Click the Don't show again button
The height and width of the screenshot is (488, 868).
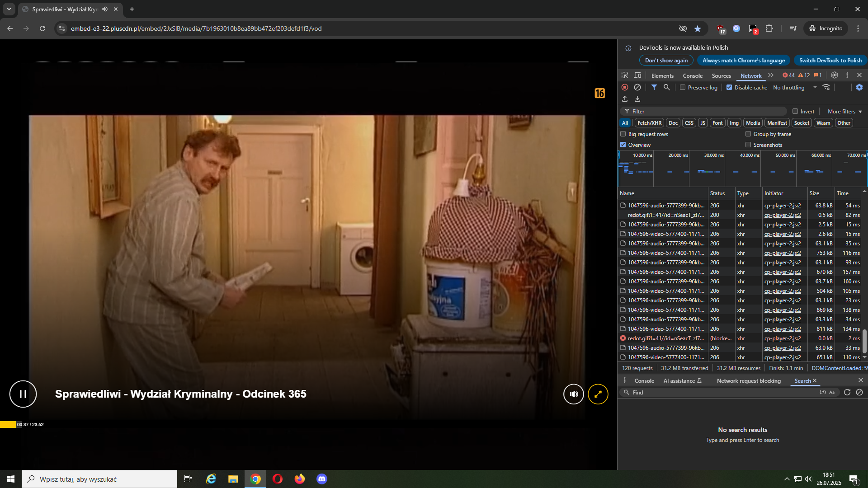(x=666, y=61)
